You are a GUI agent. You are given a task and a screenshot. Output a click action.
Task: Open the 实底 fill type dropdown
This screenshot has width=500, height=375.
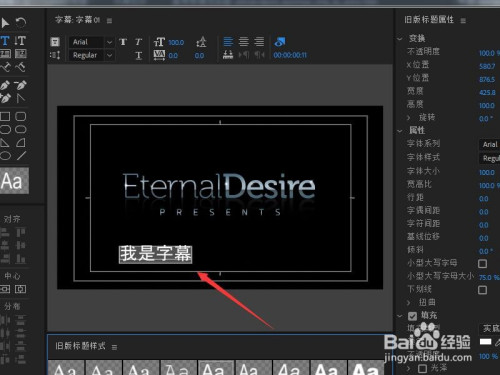[x=489, y=329]
